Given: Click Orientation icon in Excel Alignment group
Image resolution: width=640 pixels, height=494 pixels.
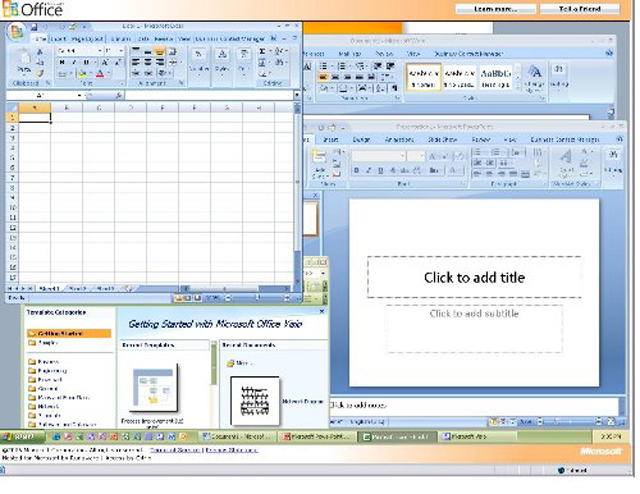Looking at the screenshot, I should click(x=163, y=73).
